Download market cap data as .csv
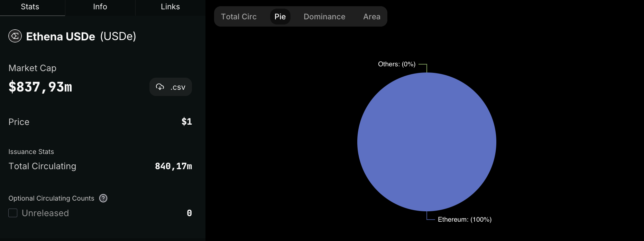Viewport: 644px width, 241px height. pyautogui.click(x=171, y=87)
